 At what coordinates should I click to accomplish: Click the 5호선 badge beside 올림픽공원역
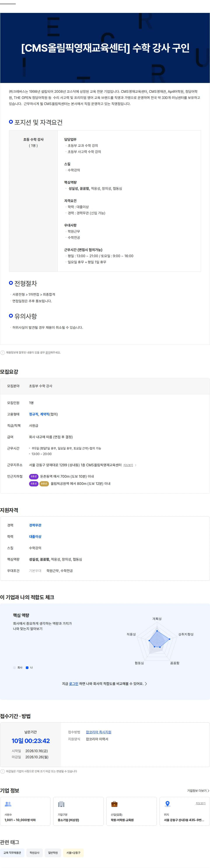34,484
